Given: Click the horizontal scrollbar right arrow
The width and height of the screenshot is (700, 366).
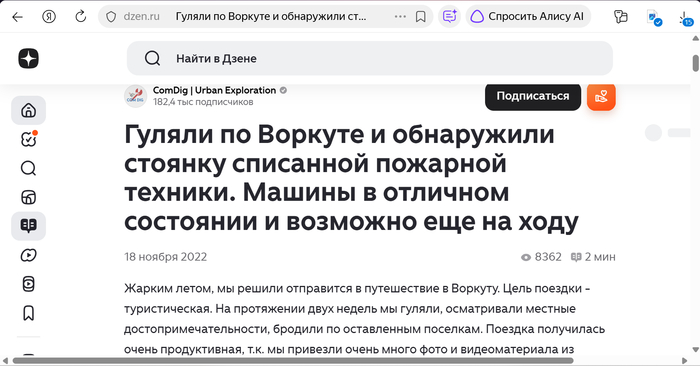Looking at the screenshot, I should [x=684, y=361].
